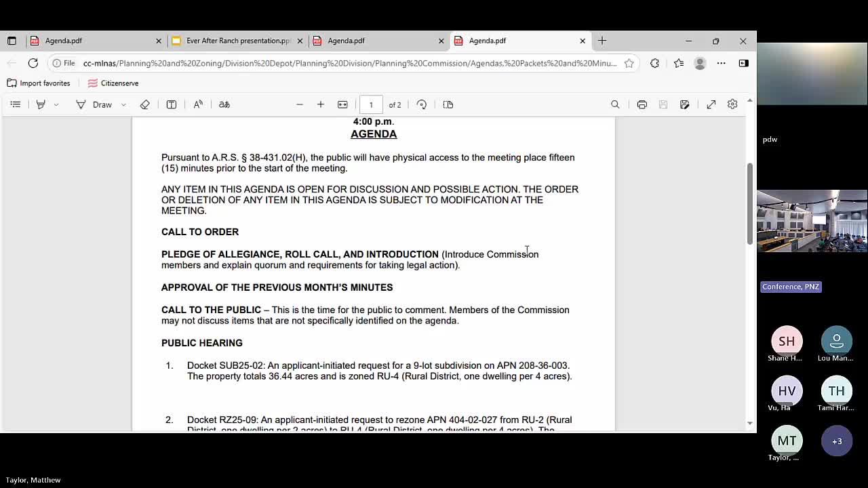This screenshot has height=488, width=868.
Task: Open browser Extensions icon
Action: point(654,63)
